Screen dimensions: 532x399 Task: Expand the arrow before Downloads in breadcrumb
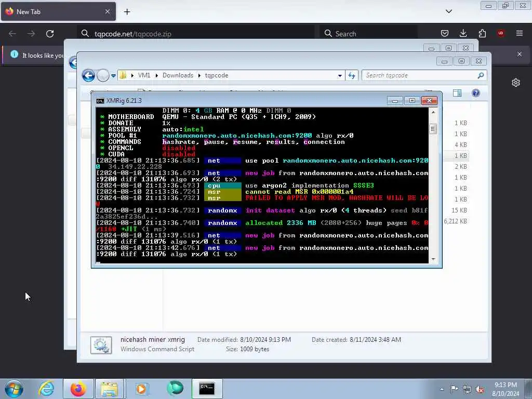coord(157,75)
